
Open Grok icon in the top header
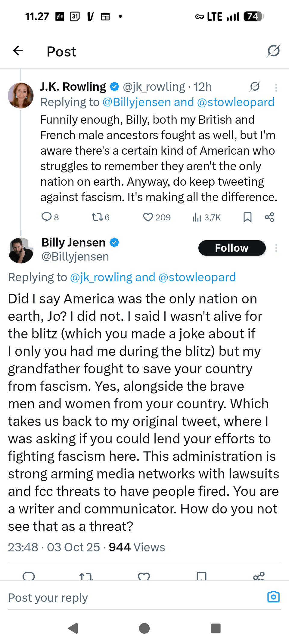click(273, 51)
